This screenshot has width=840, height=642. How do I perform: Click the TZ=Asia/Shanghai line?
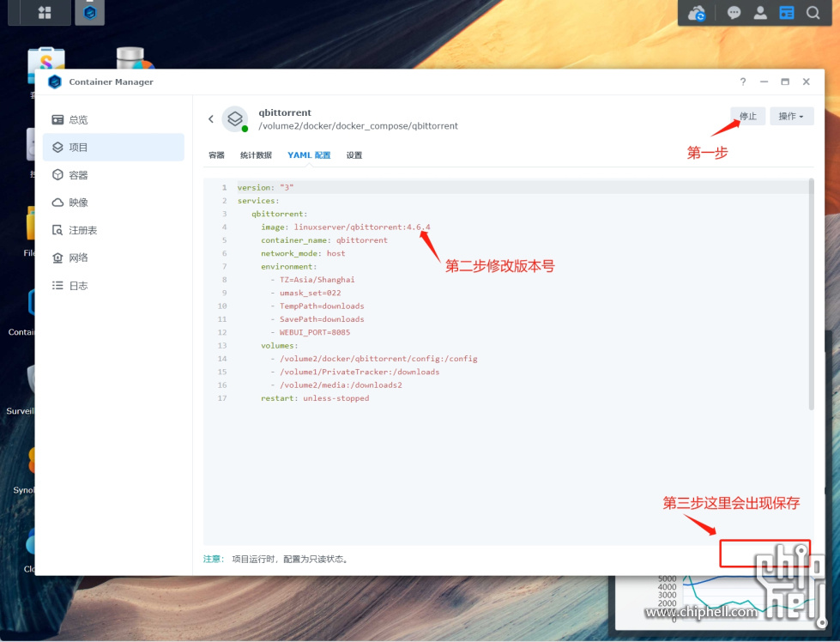[x=312, y=280]
